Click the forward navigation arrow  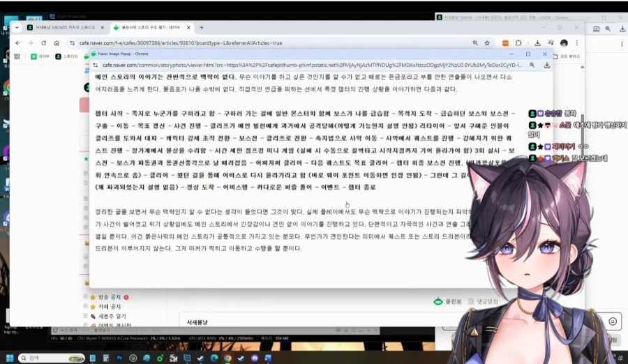pyautogui.click(x=31, y=43)
